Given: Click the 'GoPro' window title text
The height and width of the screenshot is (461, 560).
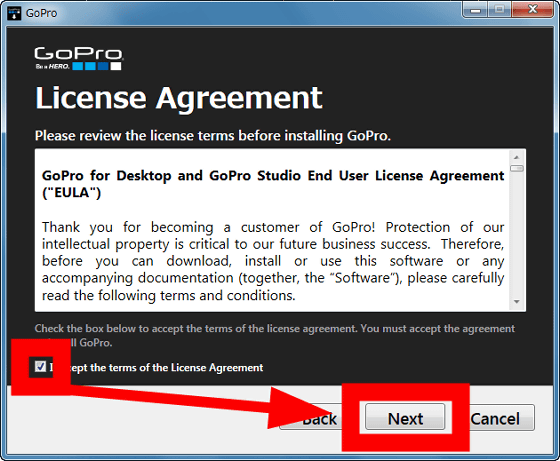Looking at the screenshot, I should pyautogui.click(x=41, y=13).
